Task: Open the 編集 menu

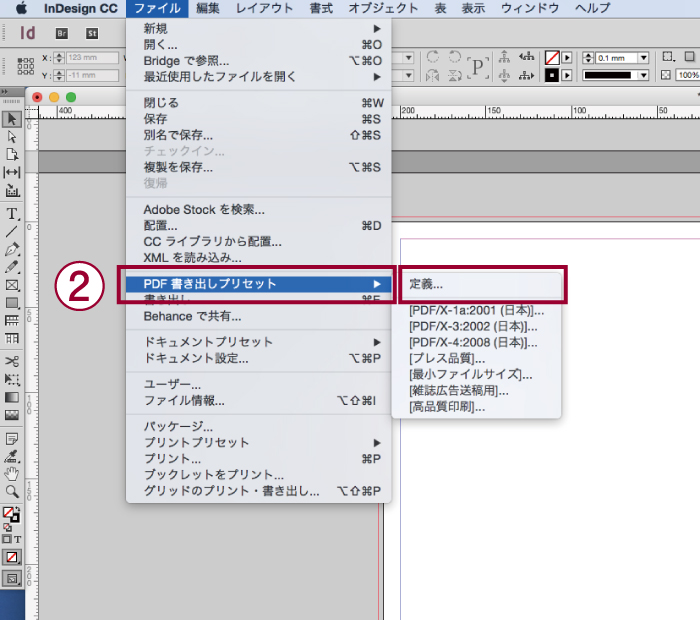Action: click(x=208, y=8)
